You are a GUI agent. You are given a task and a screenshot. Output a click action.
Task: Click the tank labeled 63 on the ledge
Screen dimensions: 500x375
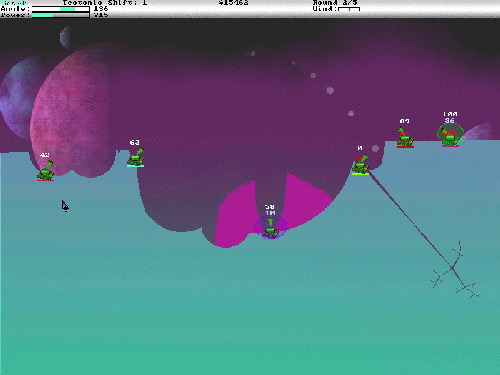(135, 157)
